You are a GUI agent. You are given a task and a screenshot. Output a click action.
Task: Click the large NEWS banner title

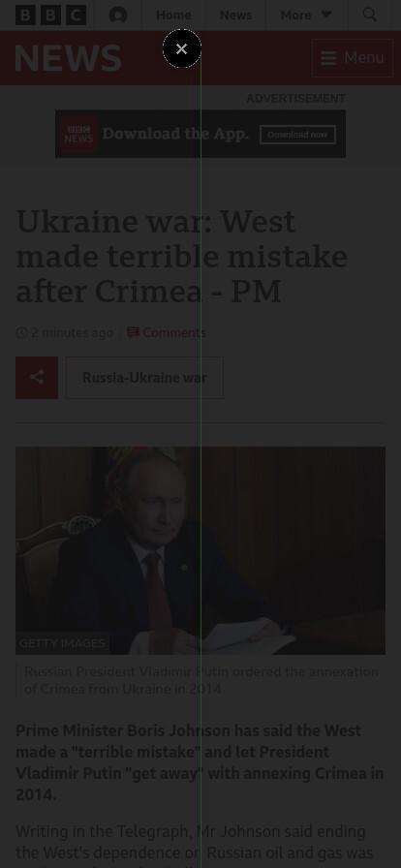tap(68, 58)
